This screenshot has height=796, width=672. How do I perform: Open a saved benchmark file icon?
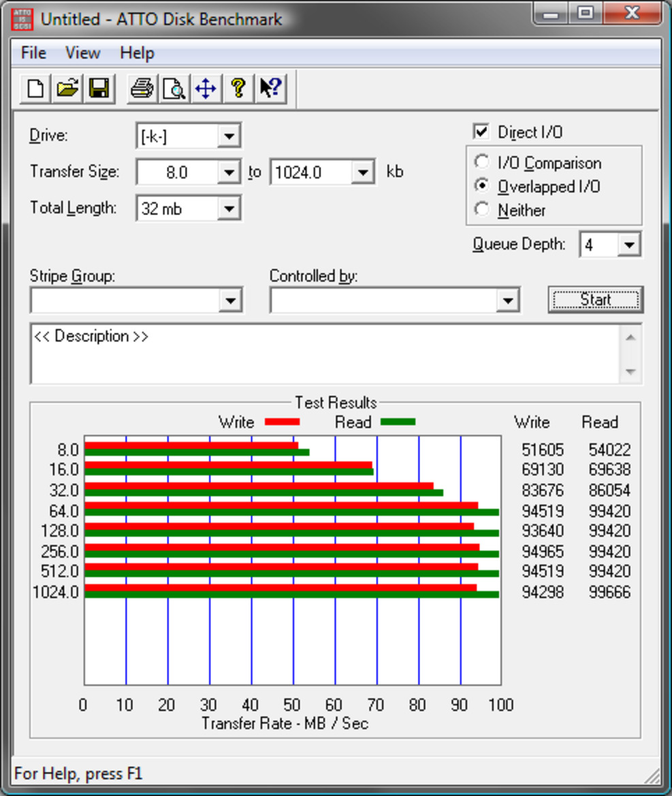tap(67, 89)
